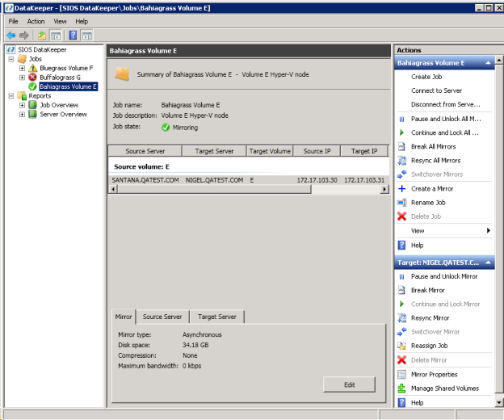
Task: Click the Switchover Mirrors icon
Action: click(401, 174)
